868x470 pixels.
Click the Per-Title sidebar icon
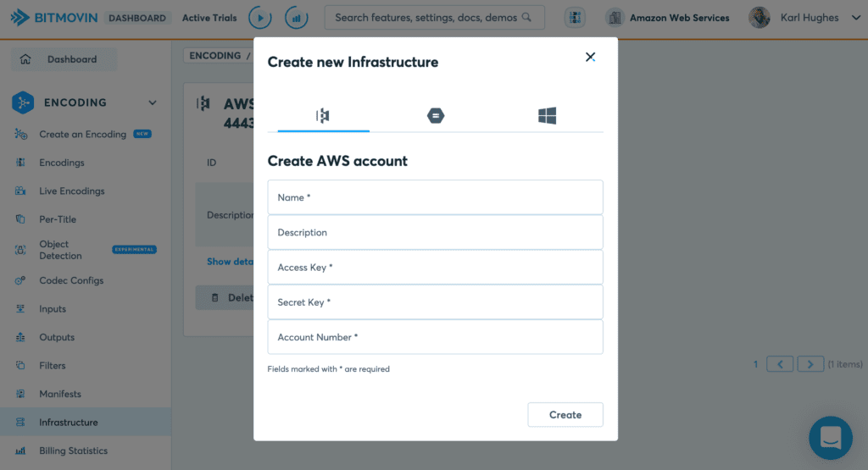tap(20, 219)
